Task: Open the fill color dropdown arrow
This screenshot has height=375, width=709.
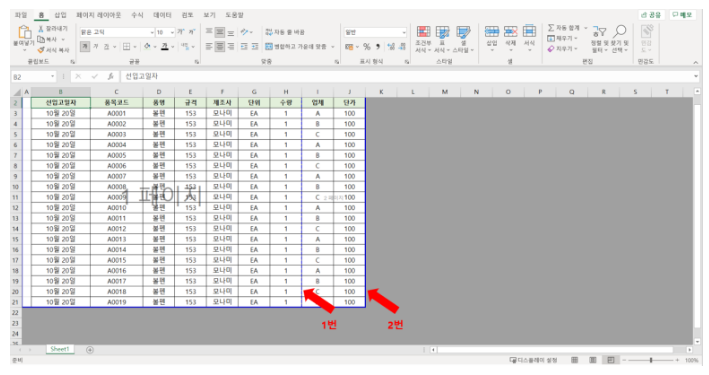Action: click(155, 47)
